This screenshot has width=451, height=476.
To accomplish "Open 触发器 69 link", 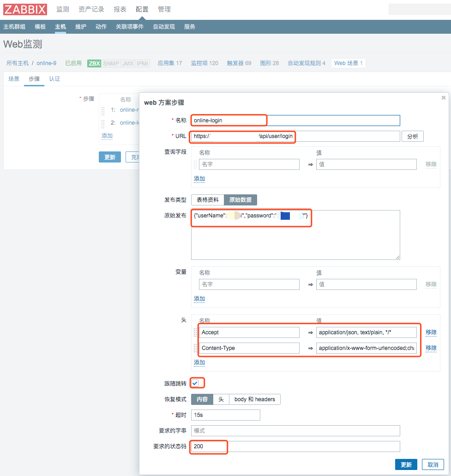I will [x=239, y=63].
